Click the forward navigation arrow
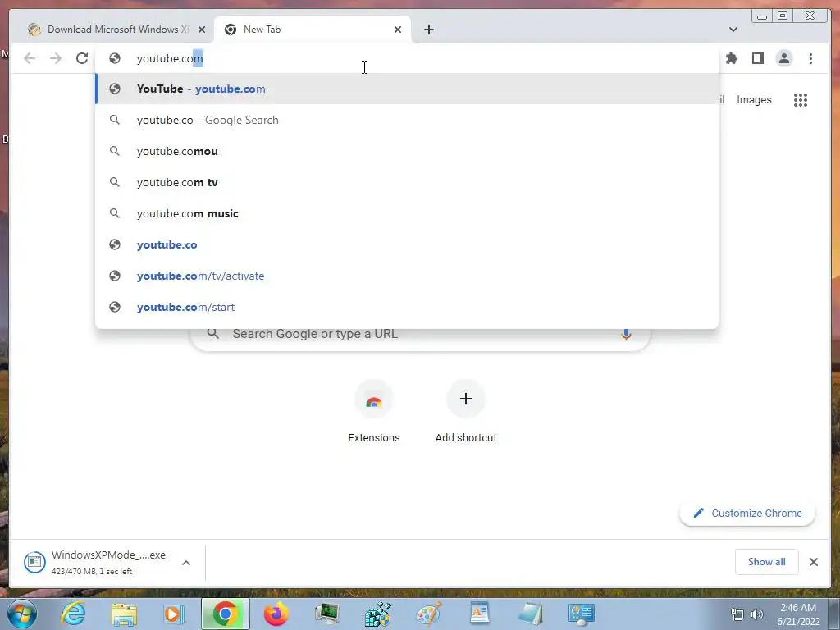The width and height of the screenshot is (840, 630). click(56, 58)
